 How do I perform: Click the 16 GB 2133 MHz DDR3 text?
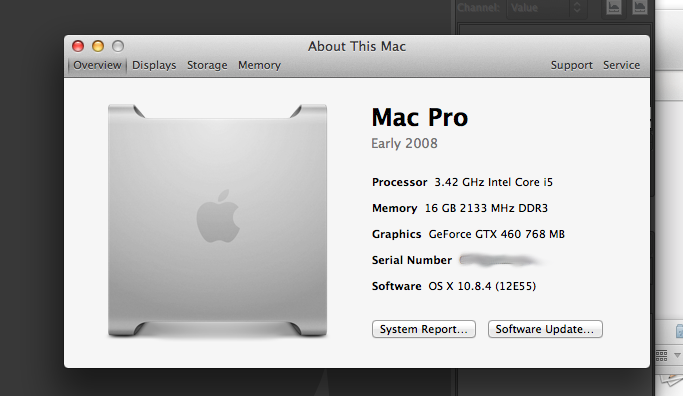486,208
